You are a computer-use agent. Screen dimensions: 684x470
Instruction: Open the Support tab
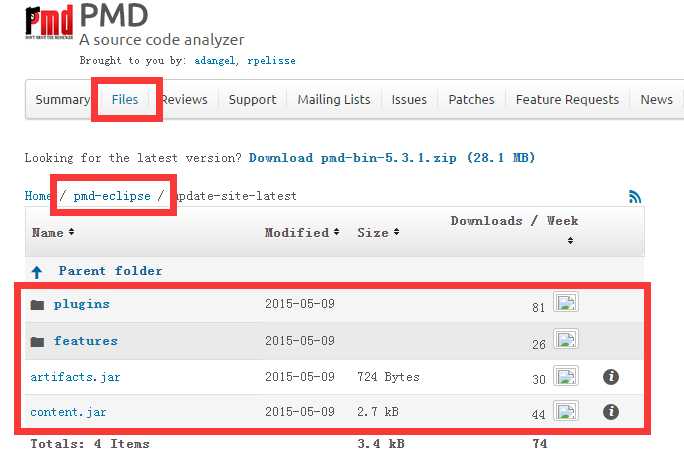(253, 100)
